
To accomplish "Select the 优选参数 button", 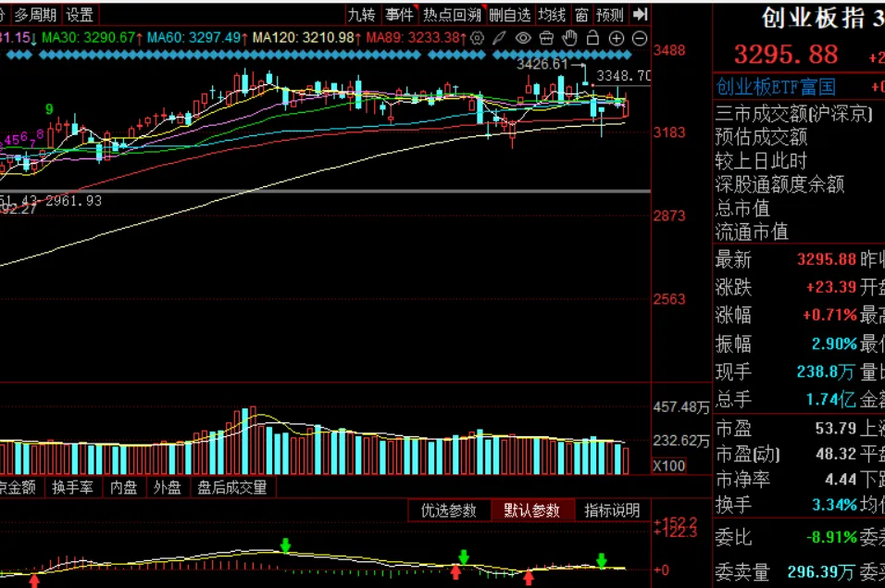I will tap(449, 510).
